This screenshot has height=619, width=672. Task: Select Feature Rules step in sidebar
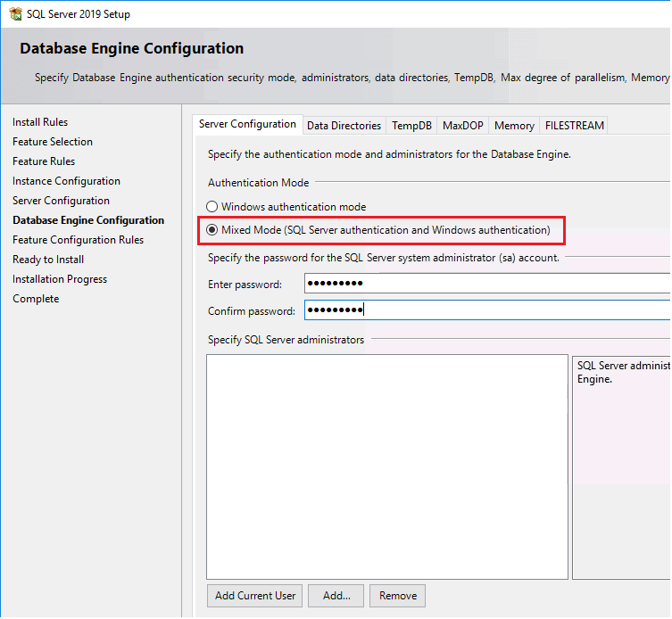pyautogui.click(x=44, y=161)
